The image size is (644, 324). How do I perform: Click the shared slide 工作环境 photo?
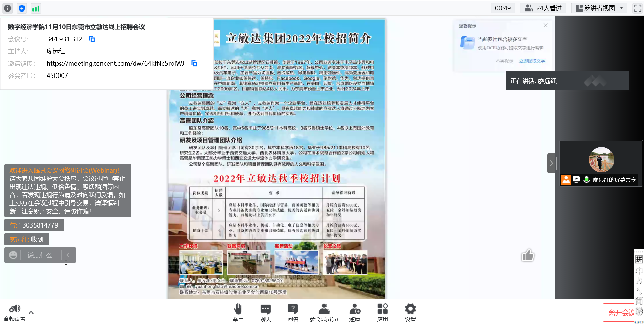click(x=201, y=262)
